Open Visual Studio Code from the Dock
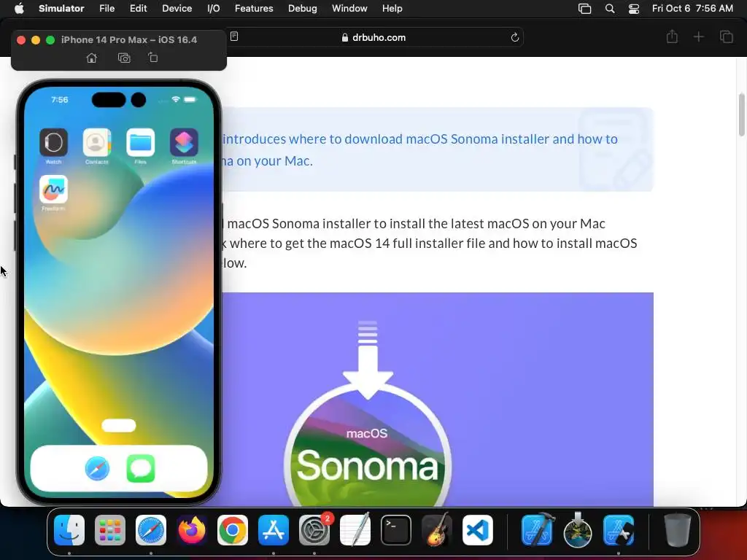 point(477,530)
